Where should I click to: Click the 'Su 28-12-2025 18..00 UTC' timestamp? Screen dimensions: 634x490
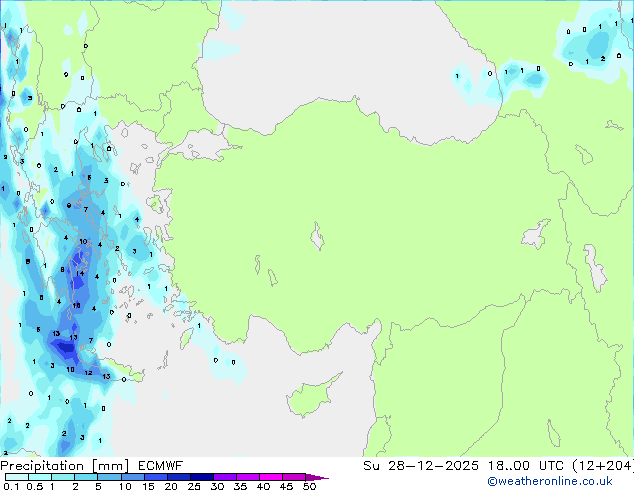tap(463, 466)
